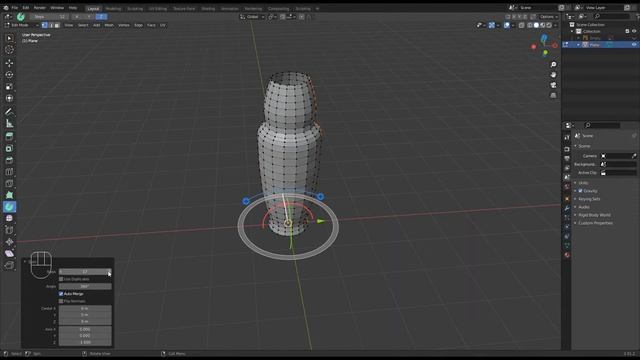Select the Shear tool

pos(9,253)
